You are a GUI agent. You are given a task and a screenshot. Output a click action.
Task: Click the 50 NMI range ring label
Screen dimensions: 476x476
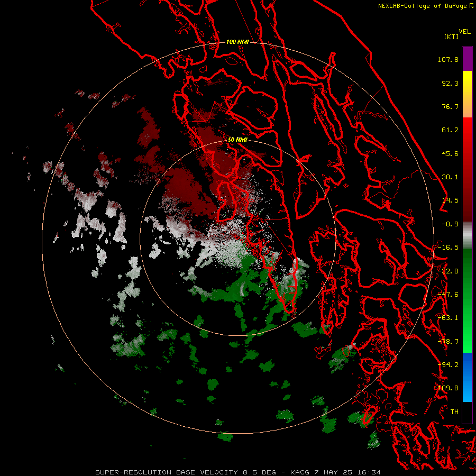[237, 140]
